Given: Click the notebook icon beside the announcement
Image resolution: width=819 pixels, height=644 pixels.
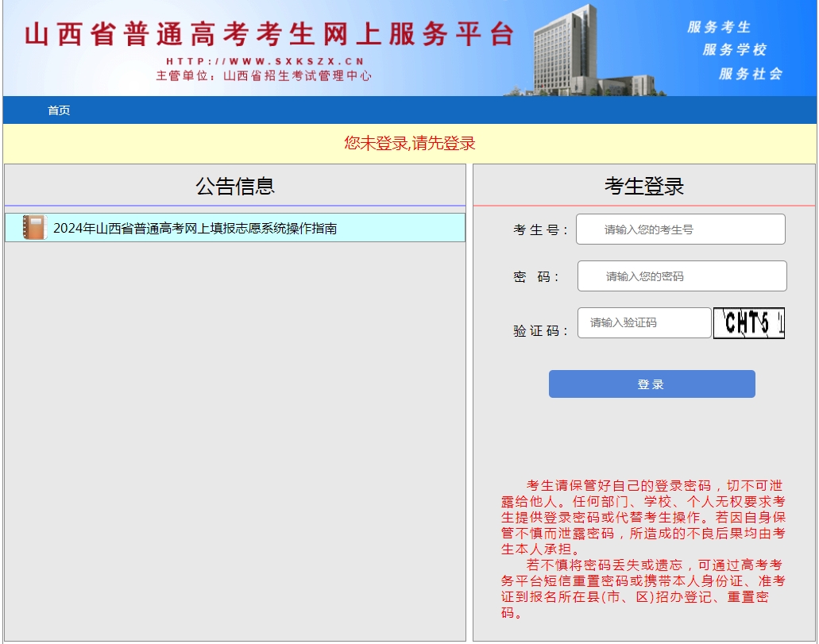Looking at the screenshot, I should 34,228.
